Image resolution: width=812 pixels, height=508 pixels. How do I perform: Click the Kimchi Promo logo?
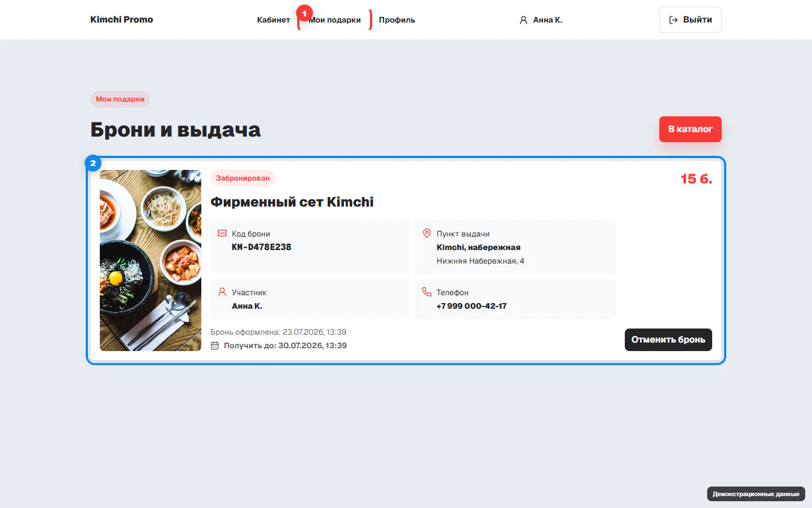[122, 19]
